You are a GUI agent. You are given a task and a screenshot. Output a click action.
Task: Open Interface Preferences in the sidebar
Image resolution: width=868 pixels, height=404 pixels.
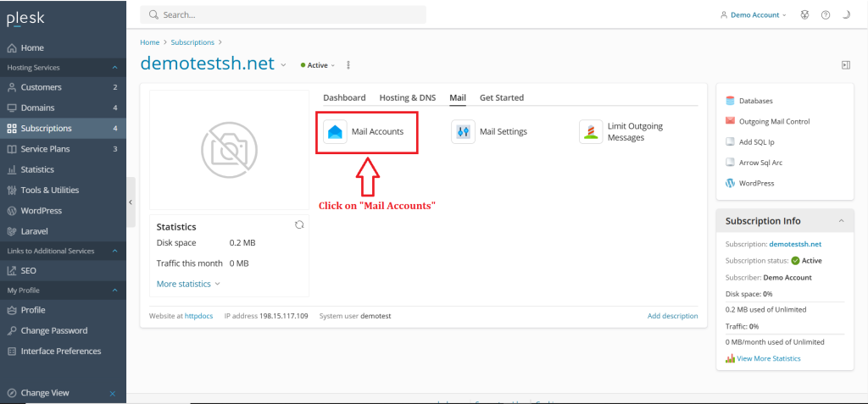(63, 351)
